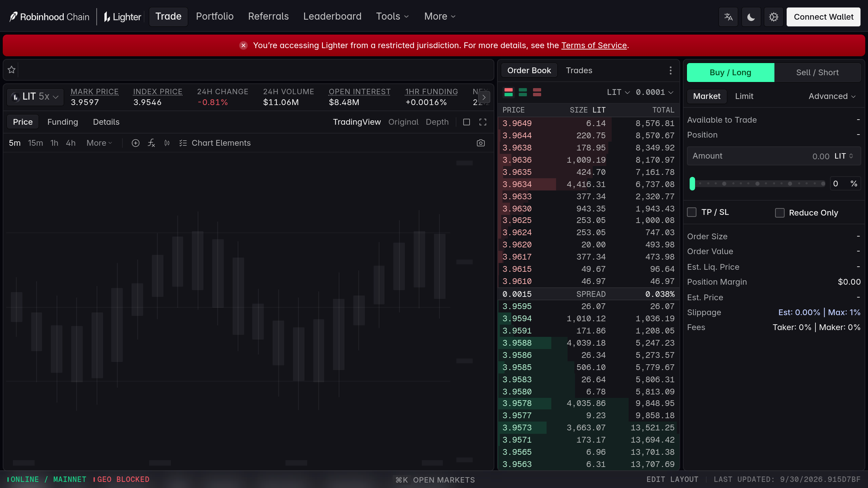This screenshot has width=868, height=488.
Task: Show both bids and asks order book view
Action: tap(509, 92)
